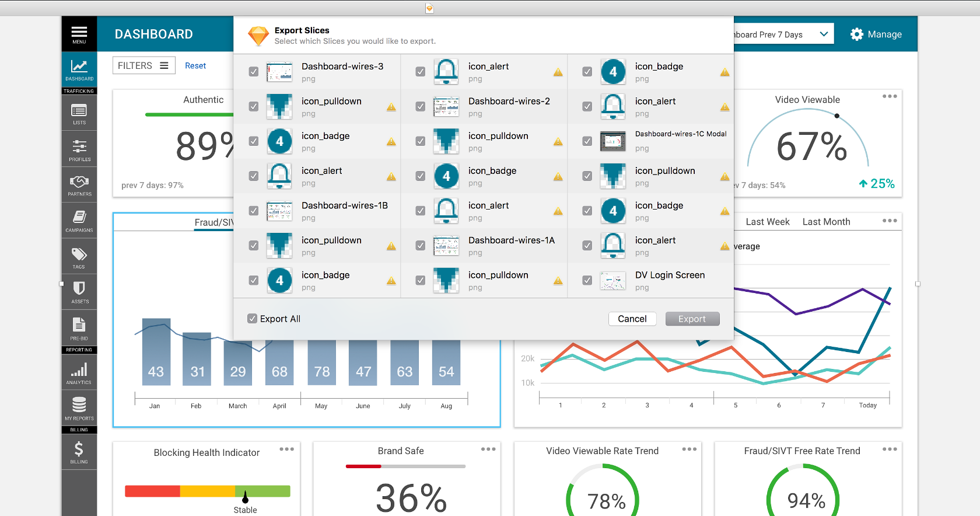Screen dimensions: 980x516
Task: Uncheck the Dashboard-wires-3 slice checkbox
Action: [254, 72]
